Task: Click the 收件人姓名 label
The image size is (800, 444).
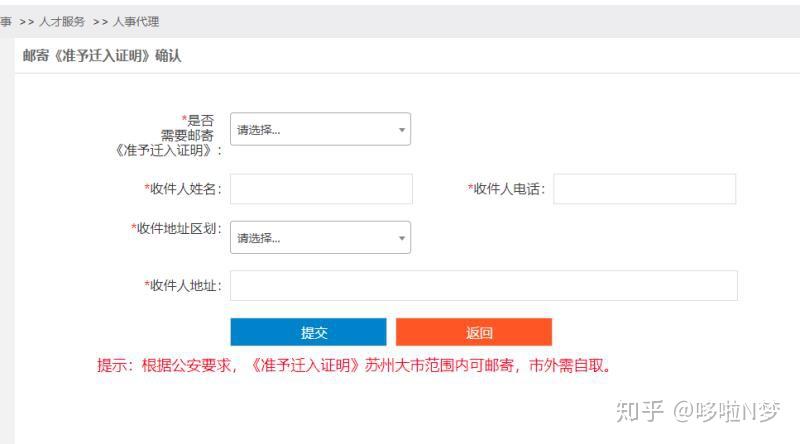Action: pyautogui.click(x=183, y=189)
